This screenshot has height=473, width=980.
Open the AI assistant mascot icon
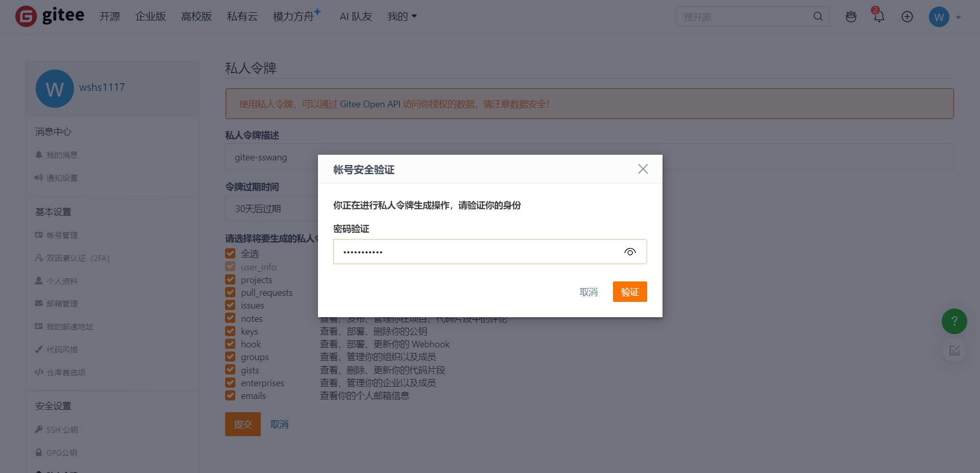click(x=851, y=16)
